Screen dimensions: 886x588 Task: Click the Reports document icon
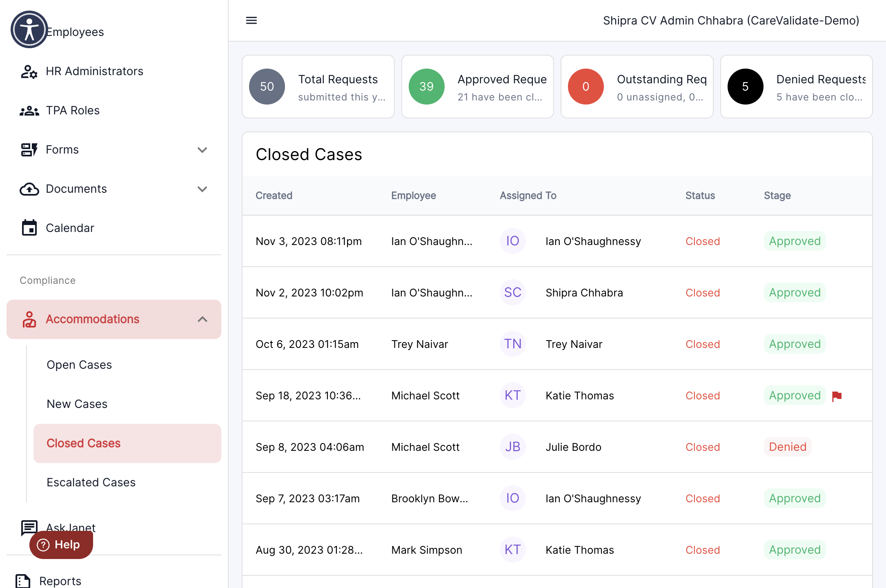click(23, 581)
